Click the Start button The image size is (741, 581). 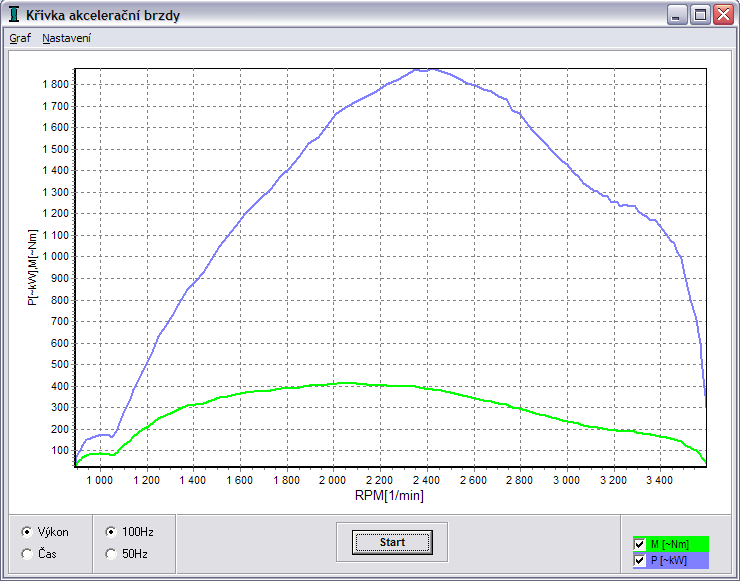click(392, 542)
